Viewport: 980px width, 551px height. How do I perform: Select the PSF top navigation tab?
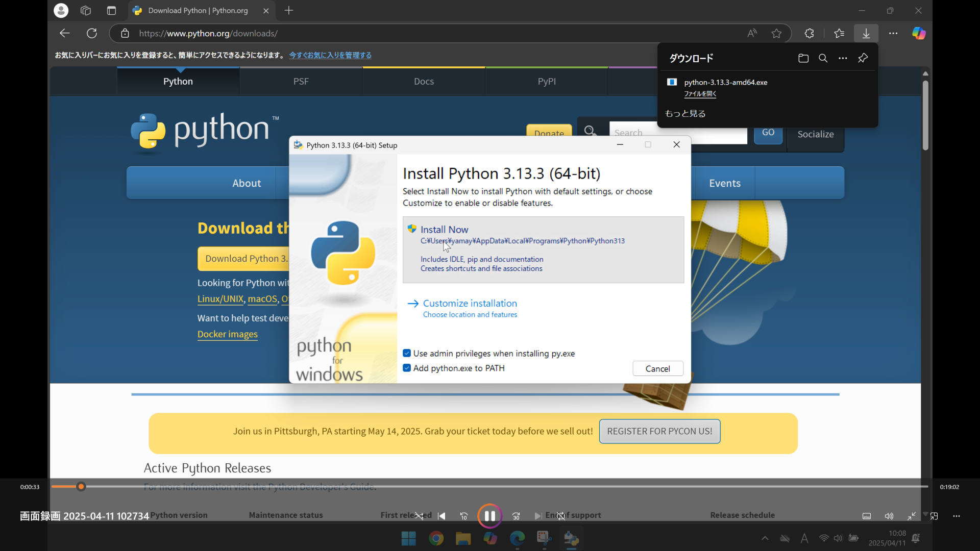[301, 81]
